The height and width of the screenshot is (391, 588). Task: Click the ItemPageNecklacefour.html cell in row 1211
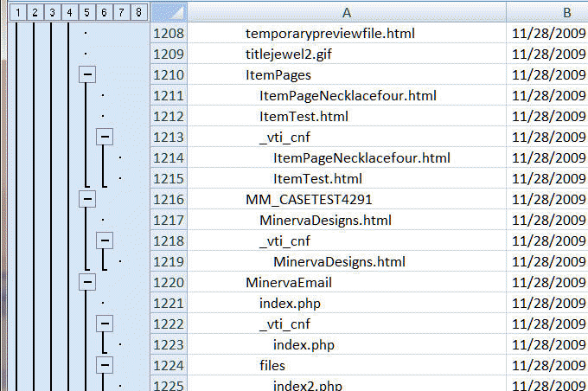tap(348, 96)
